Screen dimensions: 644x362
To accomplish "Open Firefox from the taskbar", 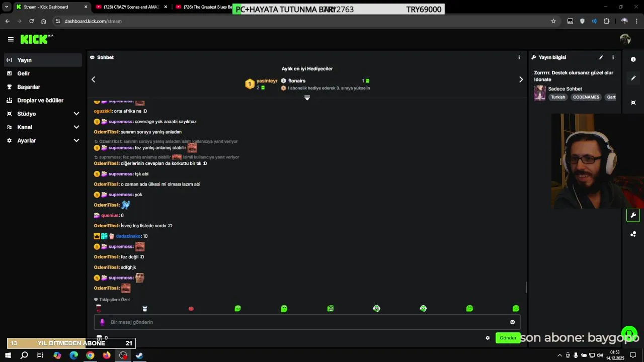I will pos(107,355).
